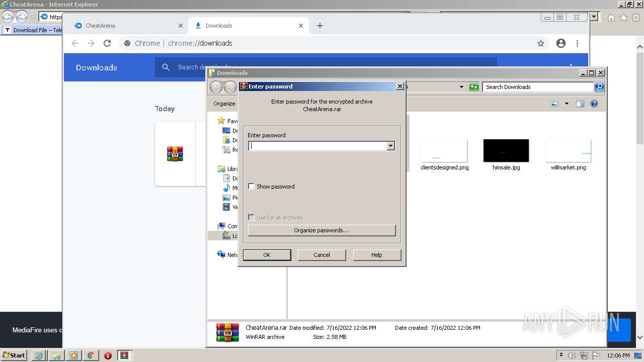Click the Explorer back arrow
Image resolution: width=644 pixels, height=362 pixels.
click(x=216, y=87)
